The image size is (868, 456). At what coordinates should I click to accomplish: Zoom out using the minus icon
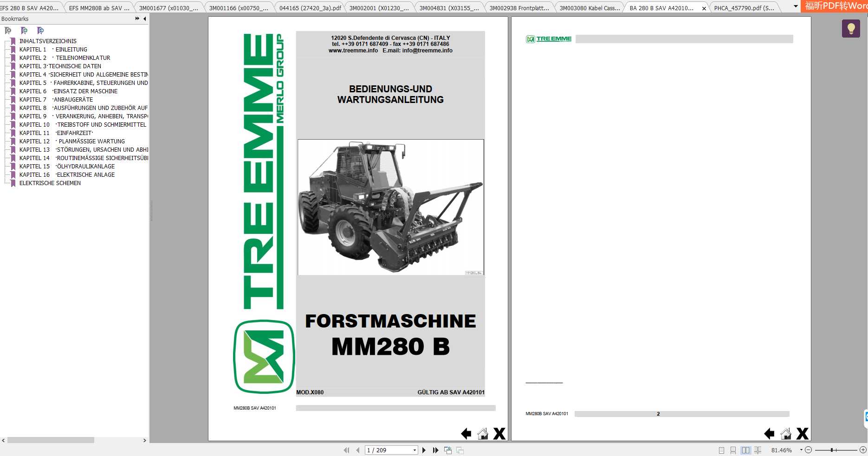[x=808, y=450]
